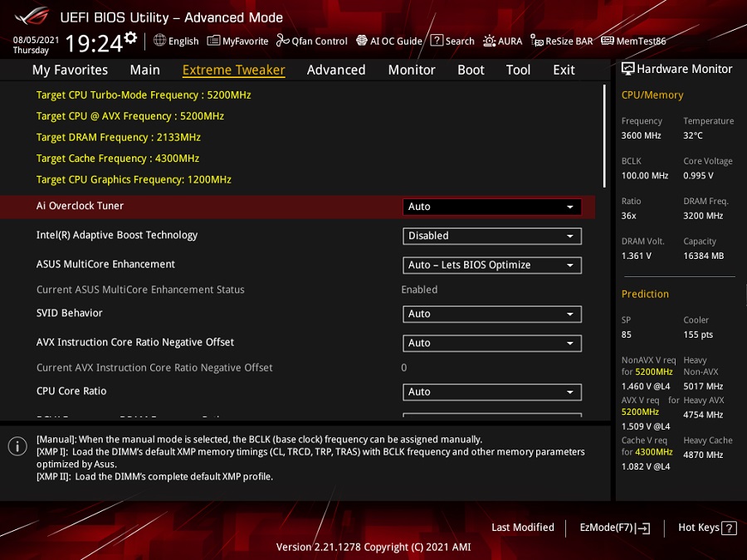Click the Search question mark icon

[x=437, y=41]
